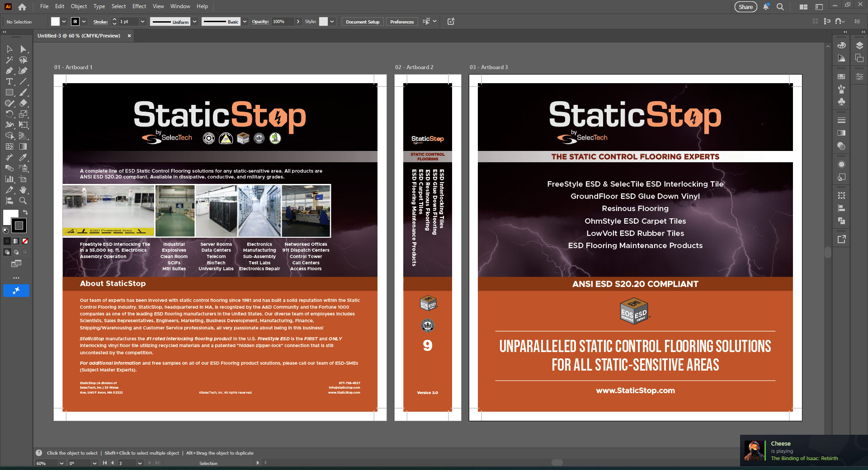The image size is (868, 470).
Task: Select the Hand tool
Action: (23, 190)
